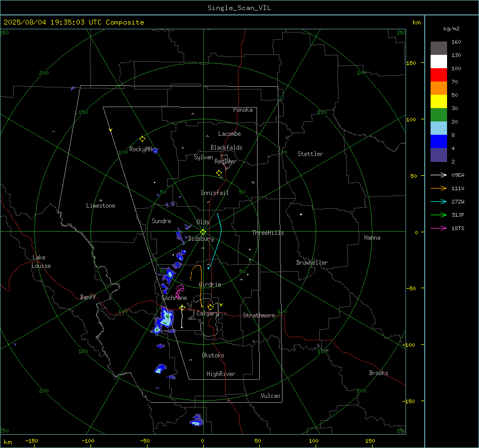Click the kg/m2 units label
The width and height of the screenshot is (479, 448).
(x=451, y=28)
